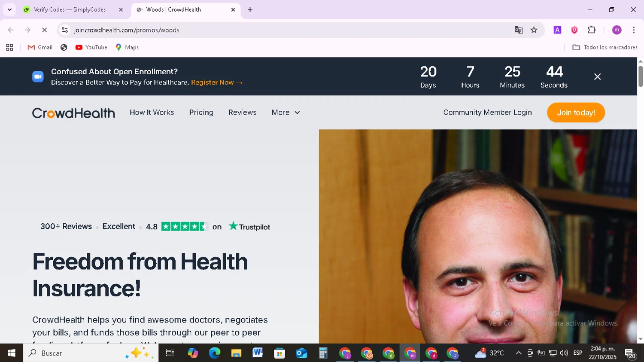Open How It Works page
Screen dimensions: 644x362
(x=152, y=113)
